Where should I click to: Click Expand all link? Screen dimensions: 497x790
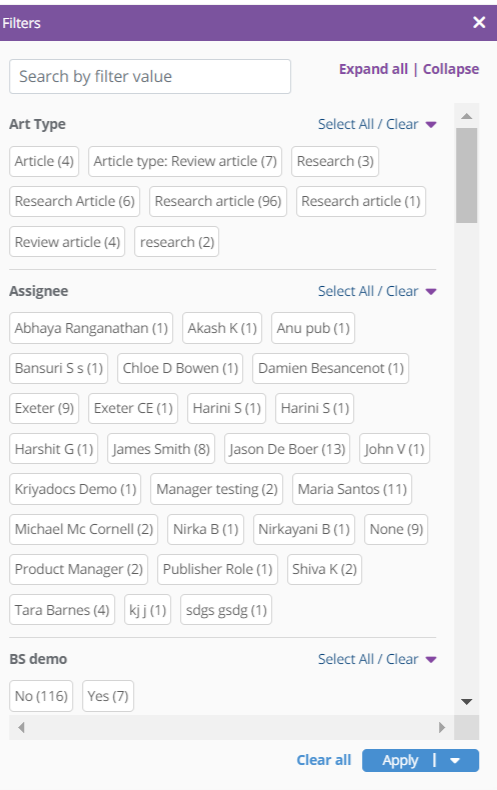click(373, 69)
